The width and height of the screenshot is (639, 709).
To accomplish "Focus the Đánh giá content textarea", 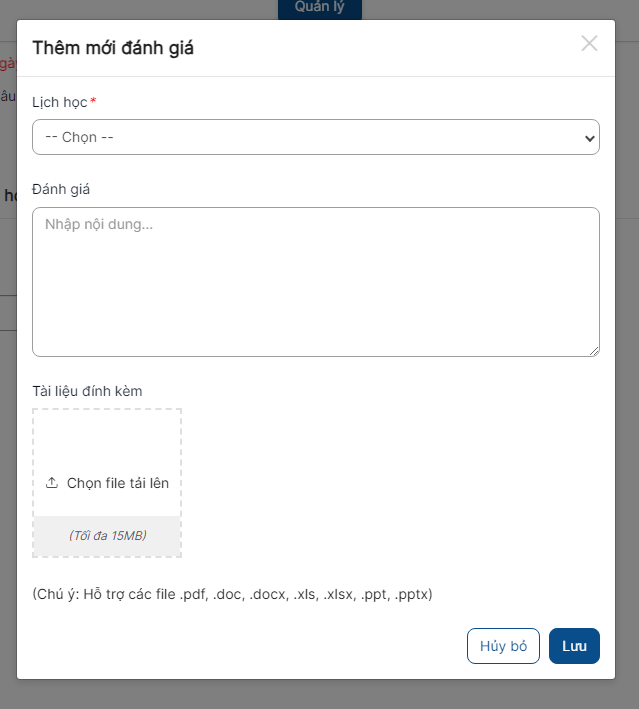I will 316,282.
